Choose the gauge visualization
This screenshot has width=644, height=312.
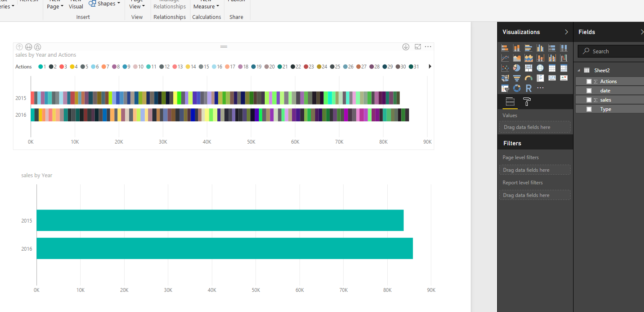point(529,78)
